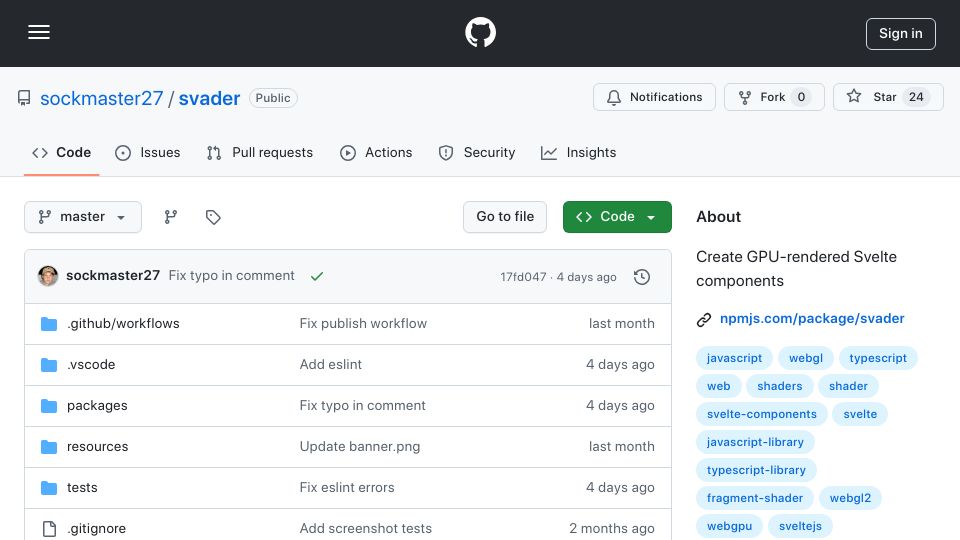The width and height of the screenshot is (960, 540).
Task: Click the packages folder icon
Action: pos(49,406)
